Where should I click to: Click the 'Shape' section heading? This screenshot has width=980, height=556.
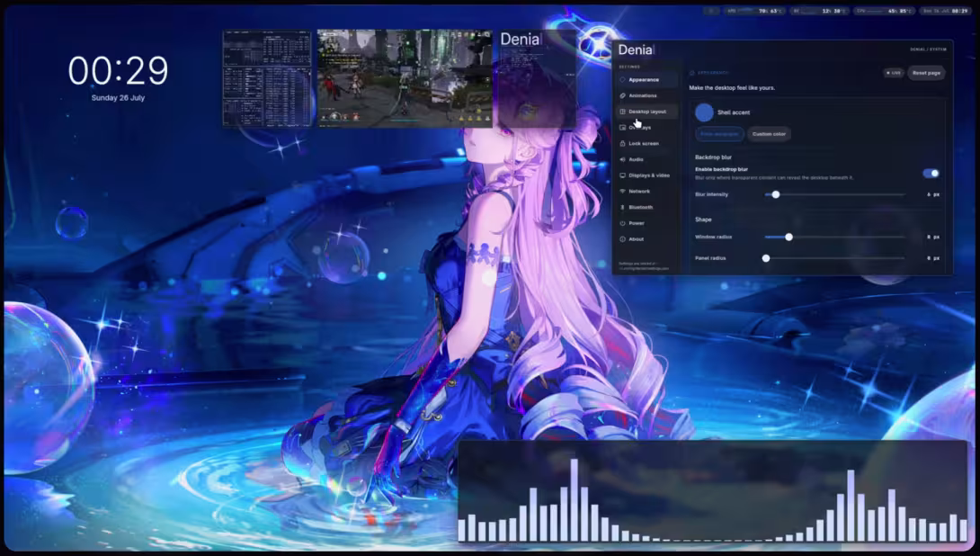coord(703,220)
